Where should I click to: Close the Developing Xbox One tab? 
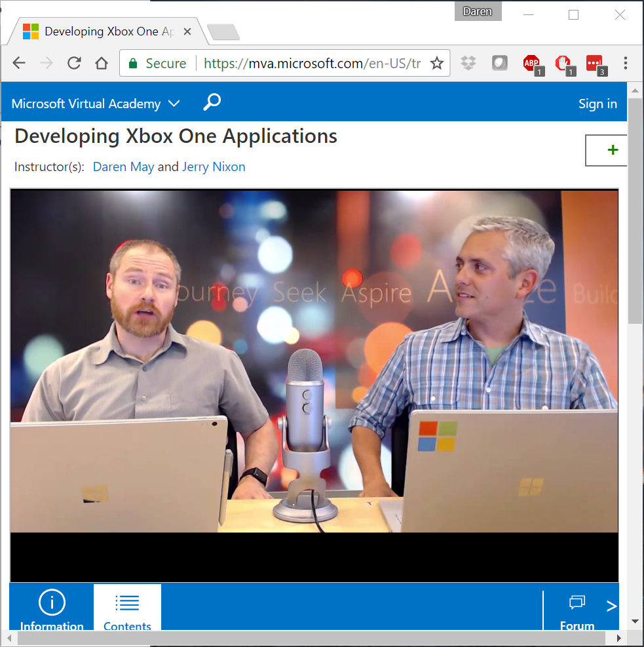click(187, 31)
